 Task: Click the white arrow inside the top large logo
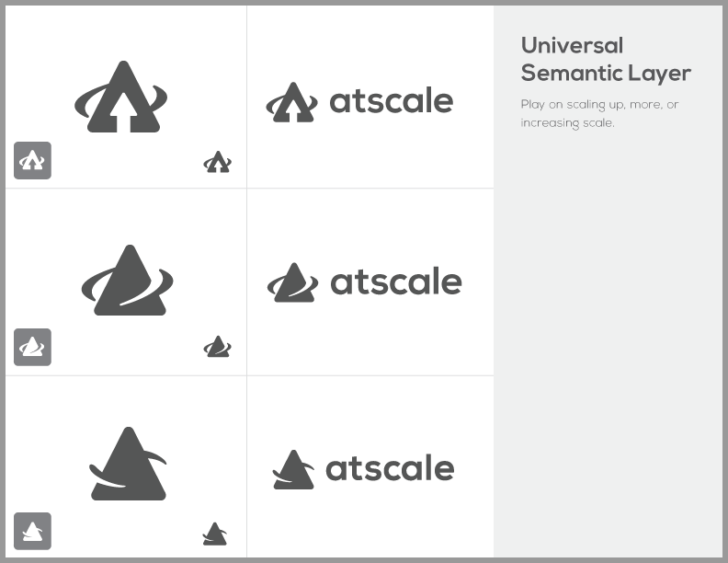click(123, 112)
